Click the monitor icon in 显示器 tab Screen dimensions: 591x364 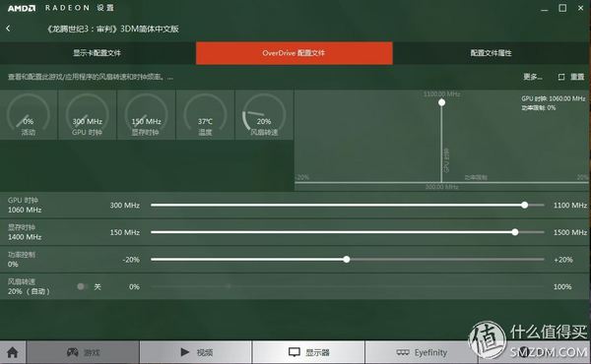coord(294,352)
